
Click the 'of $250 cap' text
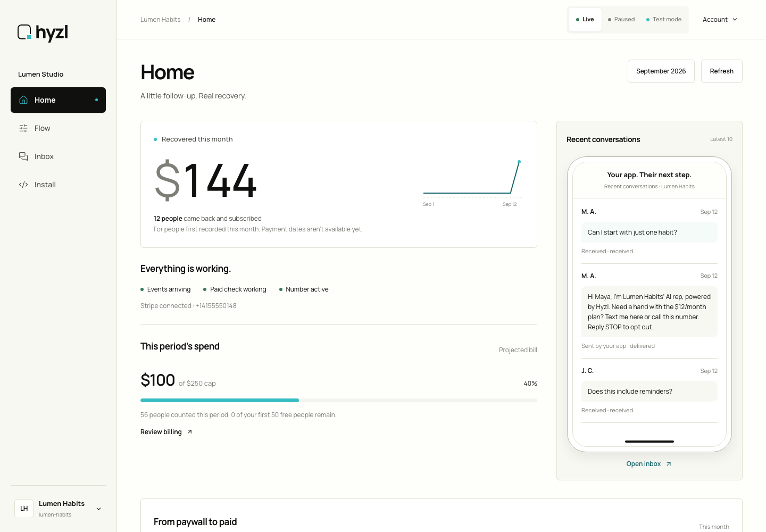pos(197,384)
